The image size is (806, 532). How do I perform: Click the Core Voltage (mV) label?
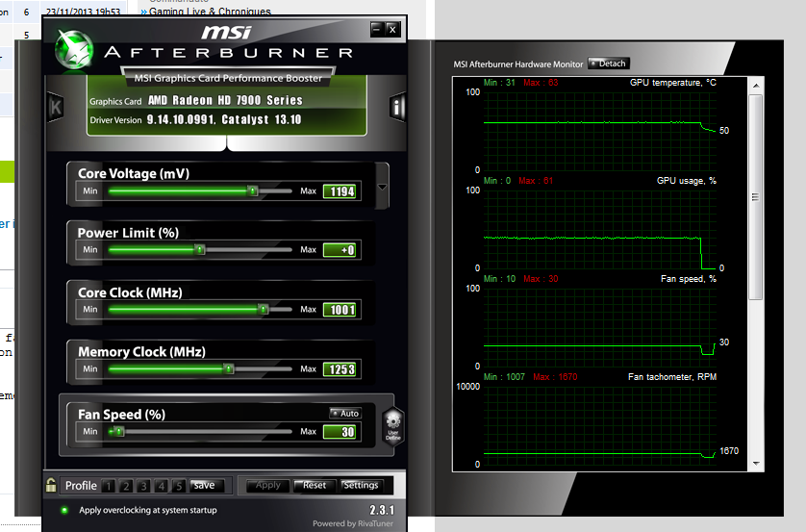[x=134, y=174]
